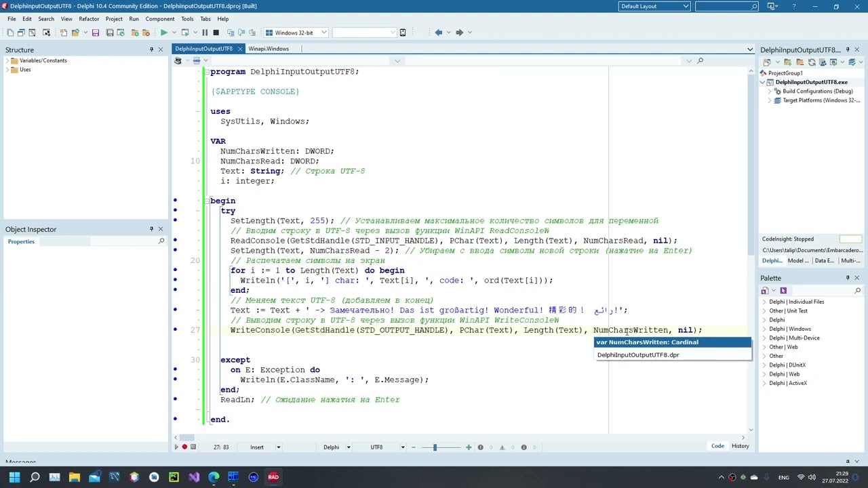Collapse the begin code block fold marker

(207, 201)
